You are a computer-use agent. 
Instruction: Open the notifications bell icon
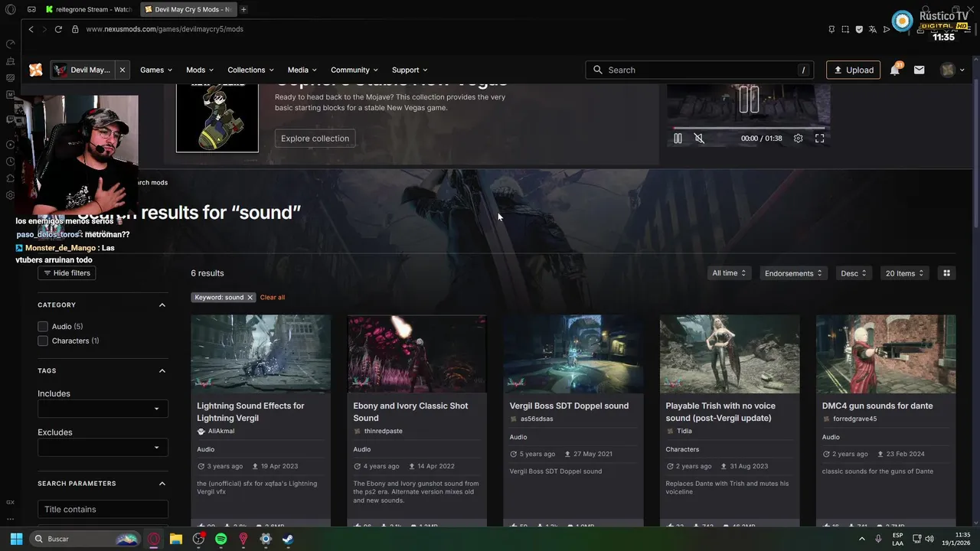click(894, 70)
